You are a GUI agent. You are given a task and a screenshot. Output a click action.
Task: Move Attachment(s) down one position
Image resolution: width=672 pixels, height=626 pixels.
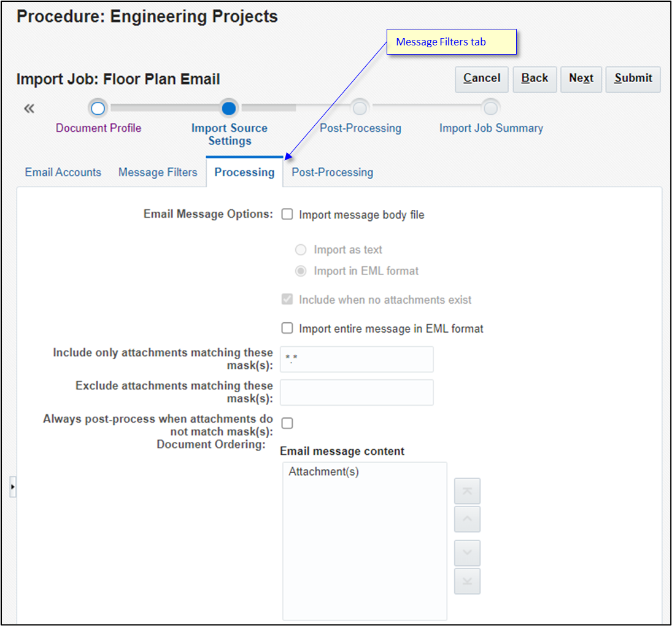(x=467, y=553)
